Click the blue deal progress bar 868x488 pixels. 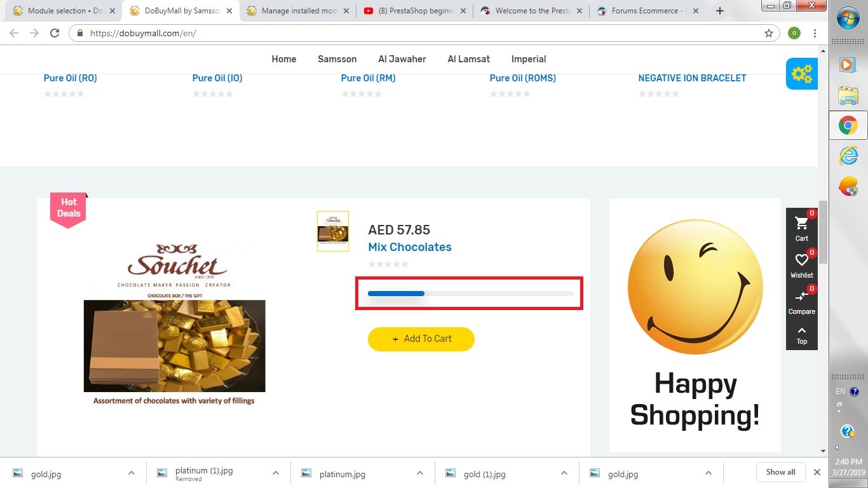tap(471, 294)
